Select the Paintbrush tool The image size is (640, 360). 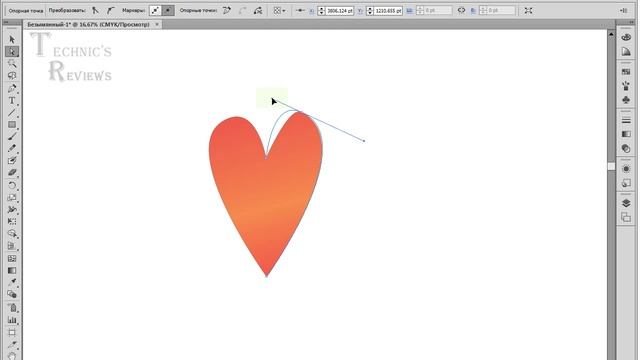click(x=12, y=136)
